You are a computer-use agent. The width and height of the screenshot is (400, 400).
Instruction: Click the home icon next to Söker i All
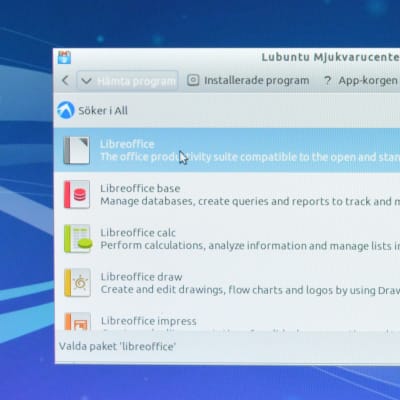[66, 110]
